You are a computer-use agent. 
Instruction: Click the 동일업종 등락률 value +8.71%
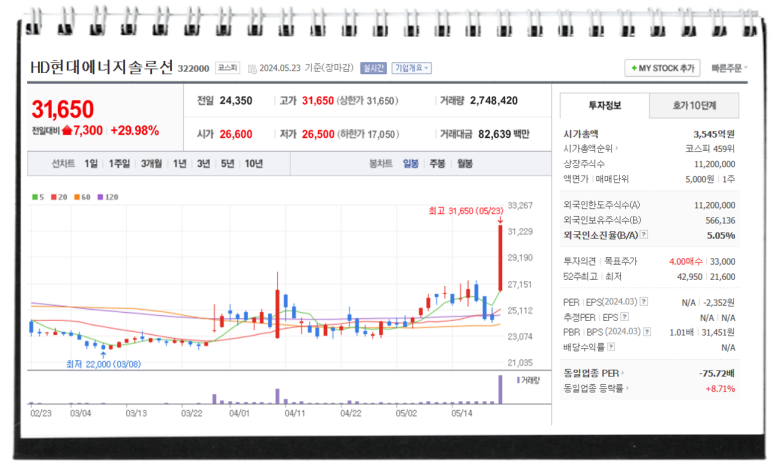coord(720,389)
